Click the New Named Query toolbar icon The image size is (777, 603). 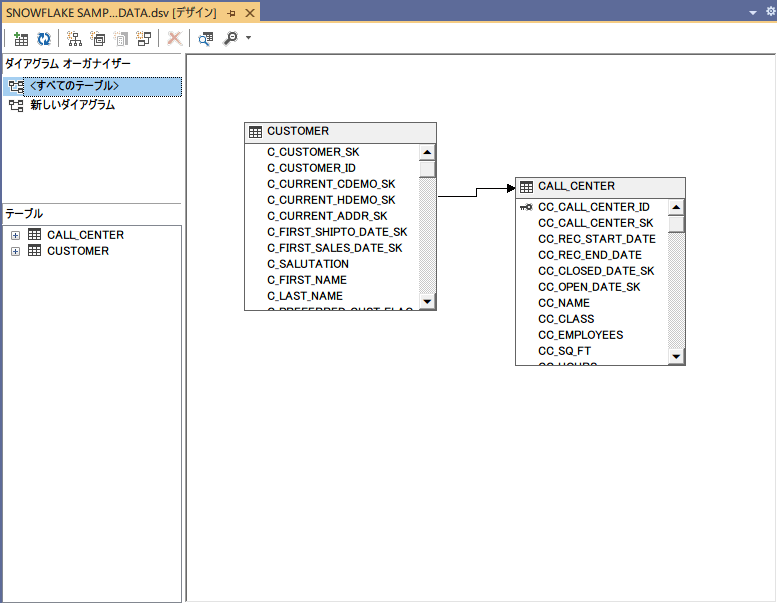click(x=98, y=39)
